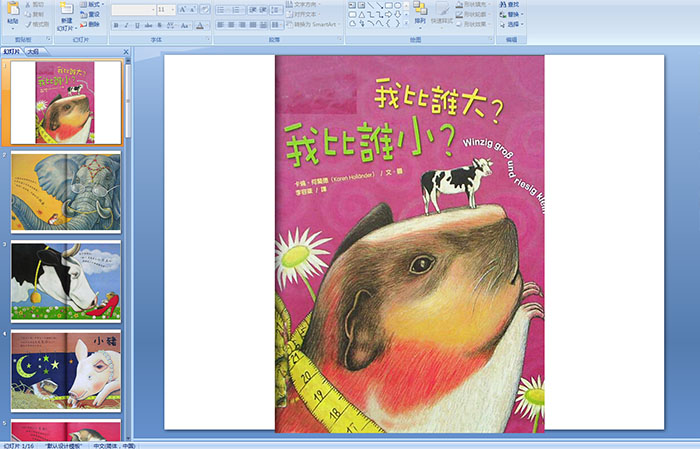Open the Layout (版式) dropdown
The width and height of the screenshot is (700, 449).
coord(92,4)
